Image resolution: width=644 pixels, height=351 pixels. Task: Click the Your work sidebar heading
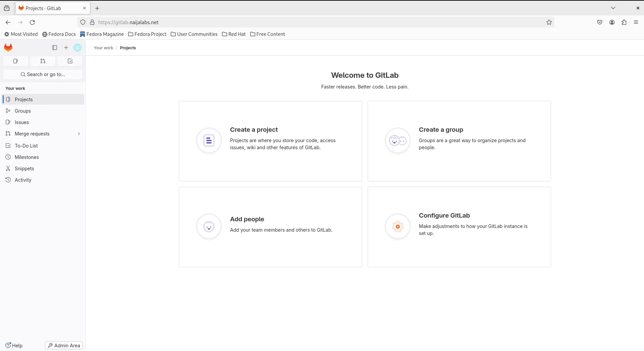[15, 89]
